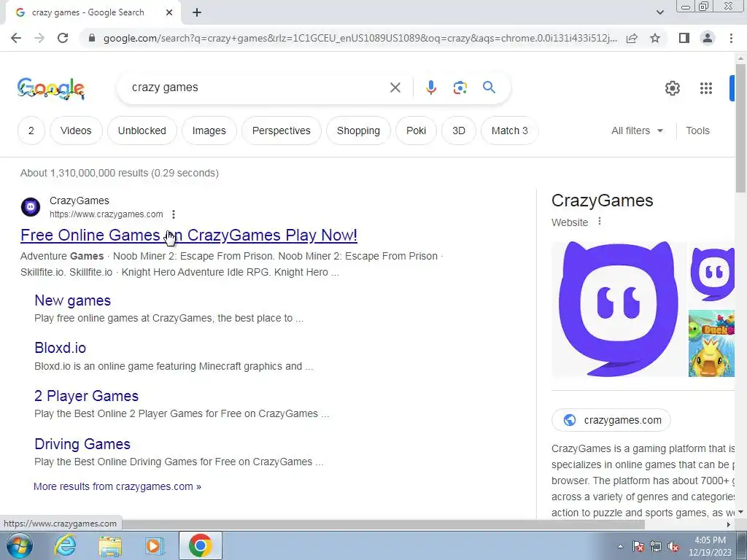The width and height of the screenshot is (747, 560).
Task: Open the tab search chevron
Action: [x=659, y=13]
